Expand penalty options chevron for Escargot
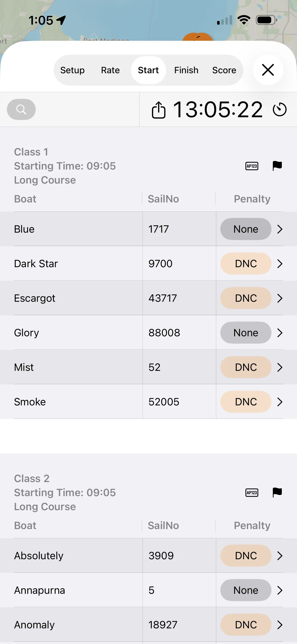 [280, 298]
